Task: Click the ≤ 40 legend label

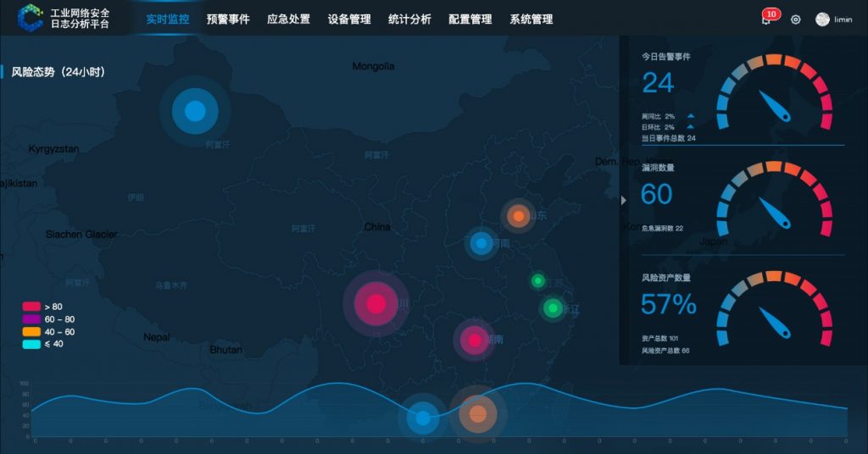Action: 53,344
